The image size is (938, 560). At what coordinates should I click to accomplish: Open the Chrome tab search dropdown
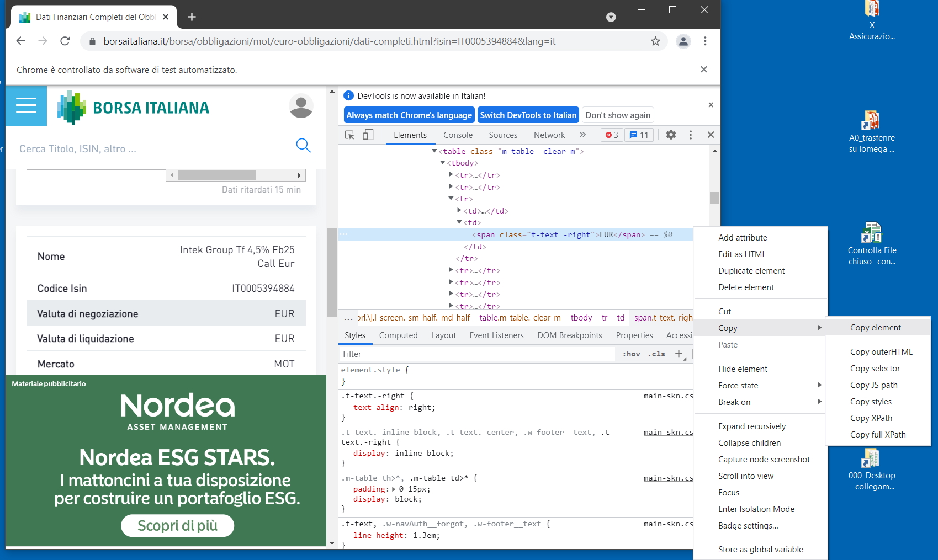click(x=611, y=17)
